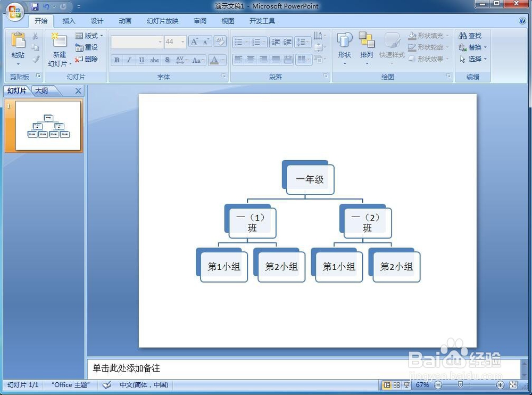Click decrease list level icon
The width and height of the screenshot is (532, 395).
pyautogui.click(x=276, y=42)
